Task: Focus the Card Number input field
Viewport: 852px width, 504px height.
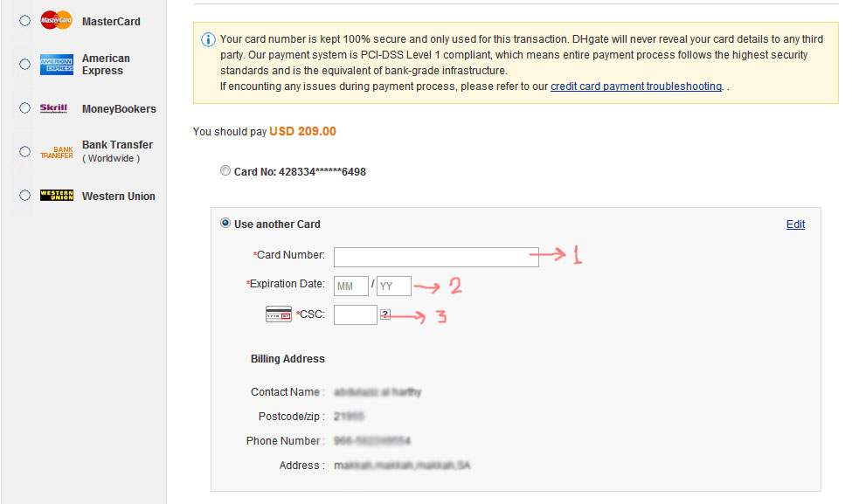Action: click(436, 257)
